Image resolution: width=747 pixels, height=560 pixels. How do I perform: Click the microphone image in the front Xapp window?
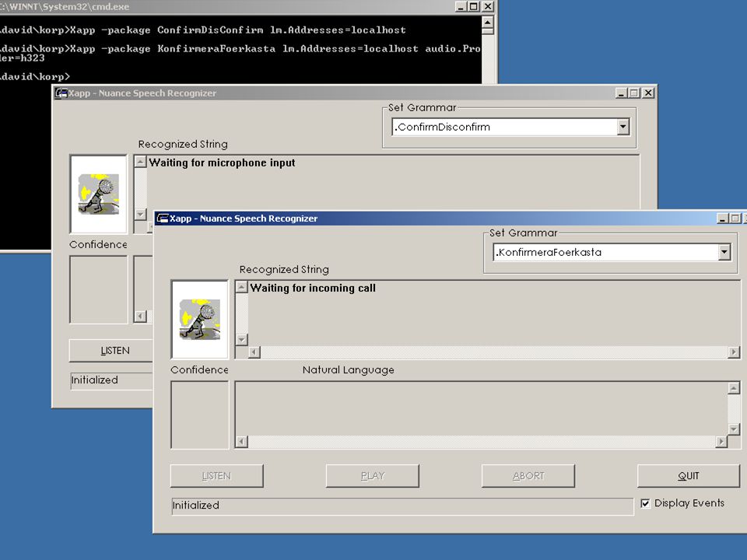200,319
